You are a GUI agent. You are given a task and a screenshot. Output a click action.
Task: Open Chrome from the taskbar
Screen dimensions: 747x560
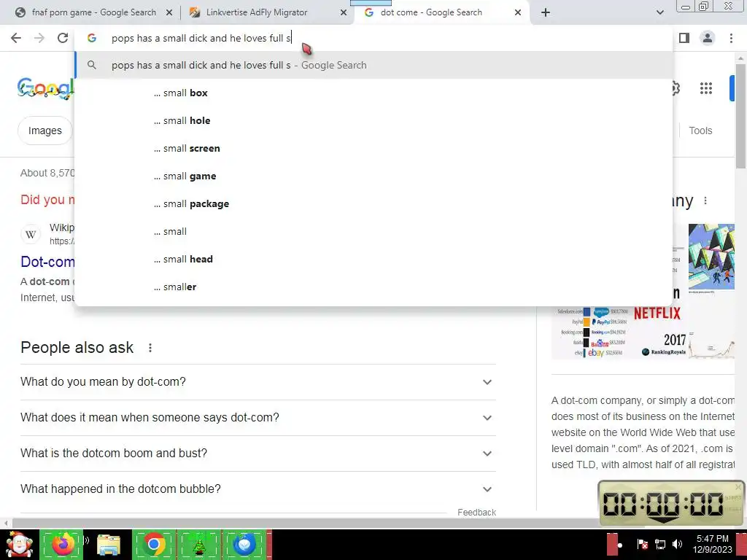coord(154,545)
